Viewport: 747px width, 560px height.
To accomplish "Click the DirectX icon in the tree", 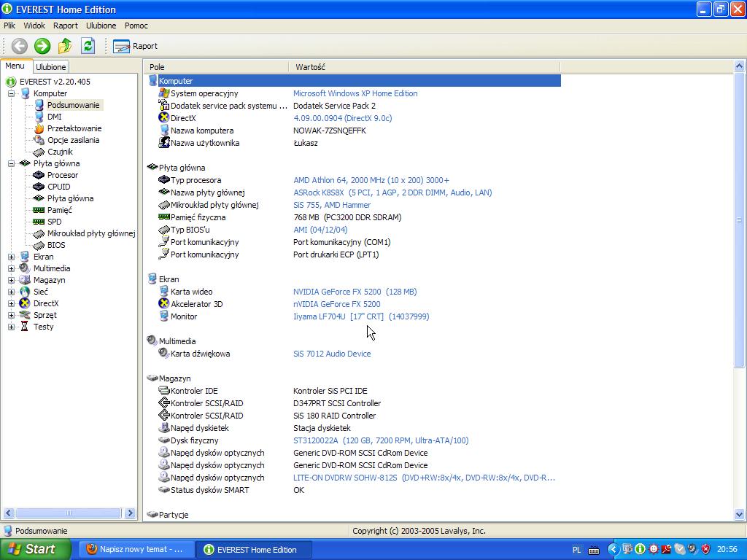I will pos(25,303).
